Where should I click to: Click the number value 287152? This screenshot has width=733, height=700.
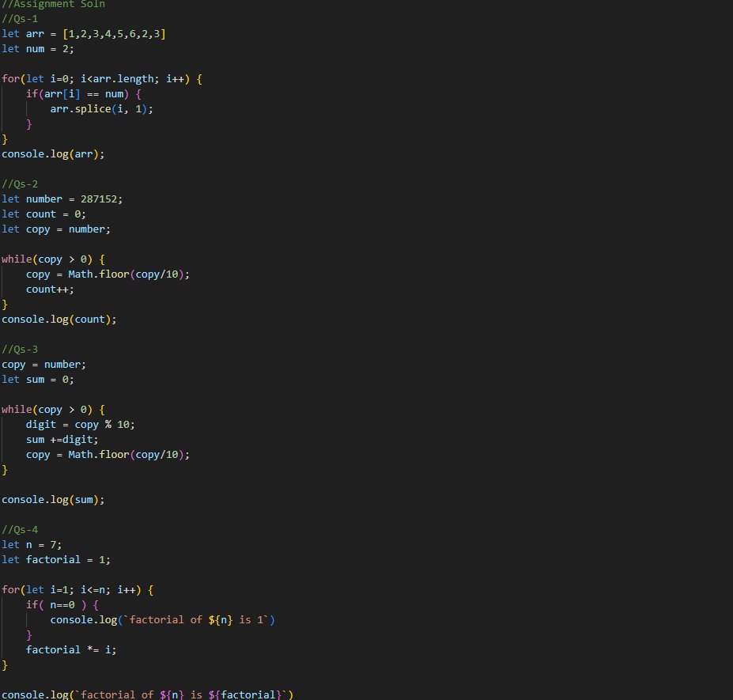click(99, 199)
